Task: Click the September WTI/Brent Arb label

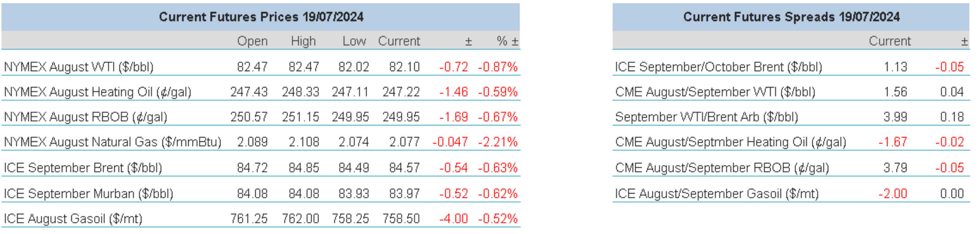Action: coord(707,117)
